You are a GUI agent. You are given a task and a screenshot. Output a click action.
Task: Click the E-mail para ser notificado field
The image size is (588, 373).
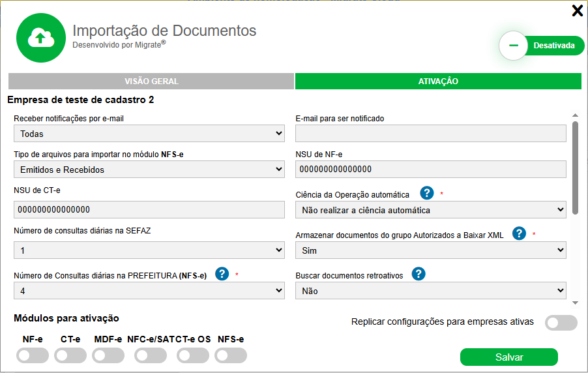430,134
